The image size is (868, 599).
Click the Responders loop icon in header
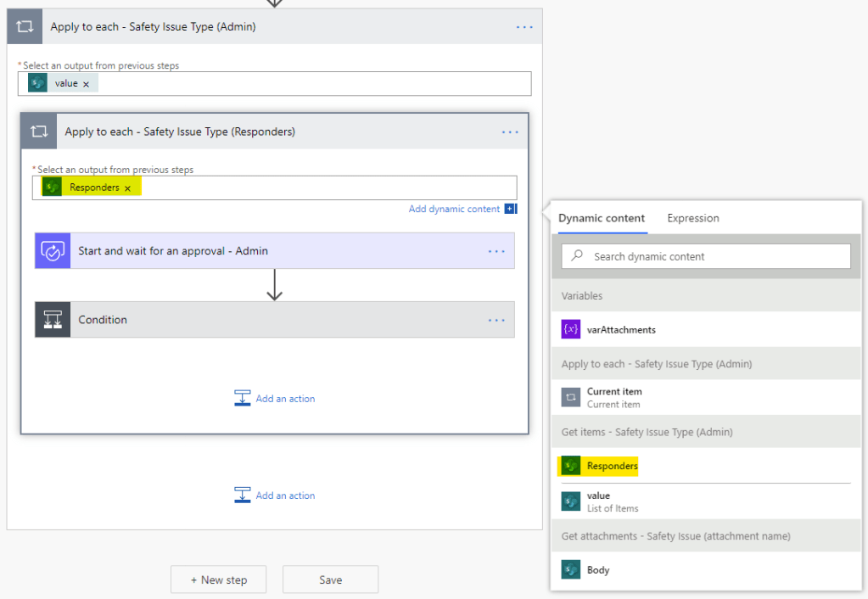[39, 132]
